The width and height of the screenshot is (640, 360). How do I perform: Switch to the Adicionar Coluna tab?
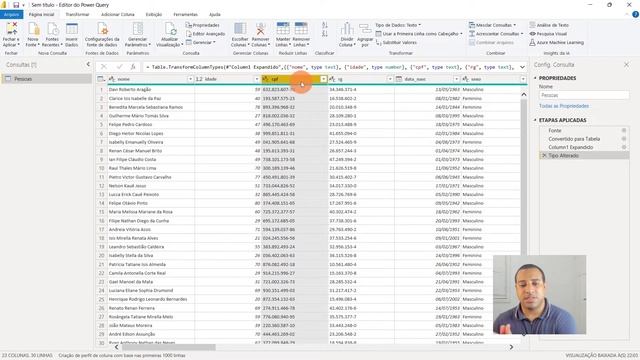pos(118,14)
